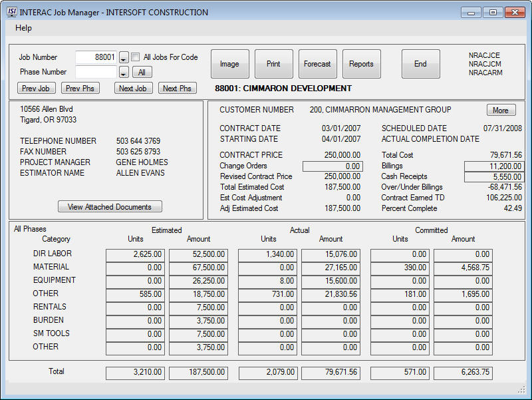
Task: Open the Job Number dropdown arrow
Action: 124,57
